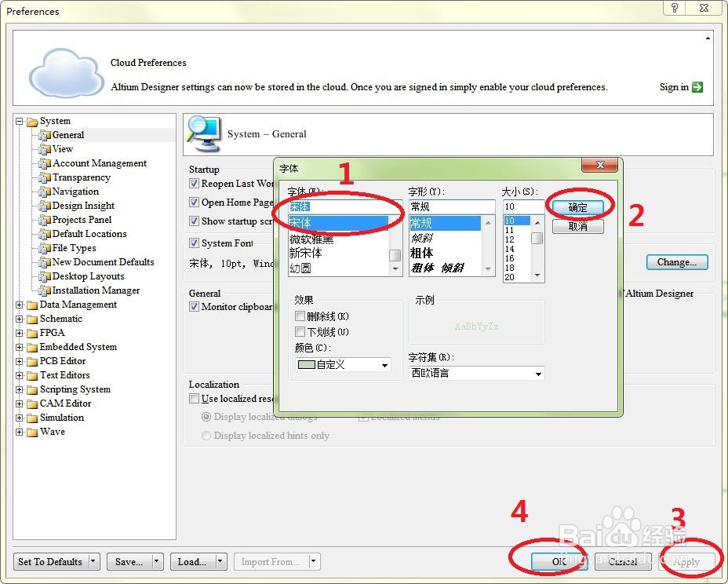The height and width of the screenshot is (584, 728).
Task: Click the PCB Editor folder icon
Action: click(32, 361)
